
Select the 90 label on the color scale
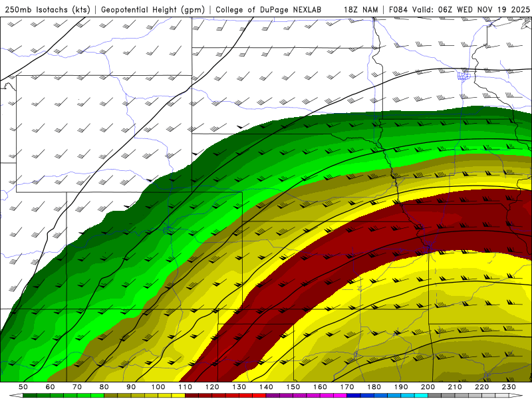tap(131, 387)
